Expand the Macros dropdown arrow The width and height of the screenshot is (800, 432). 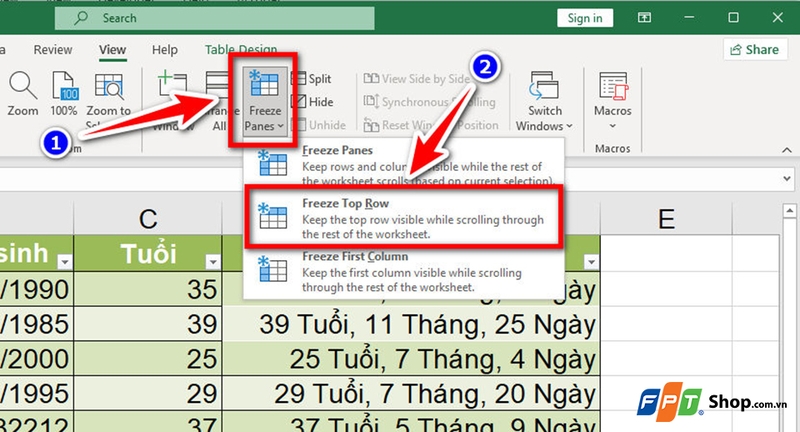pos(613,126)
